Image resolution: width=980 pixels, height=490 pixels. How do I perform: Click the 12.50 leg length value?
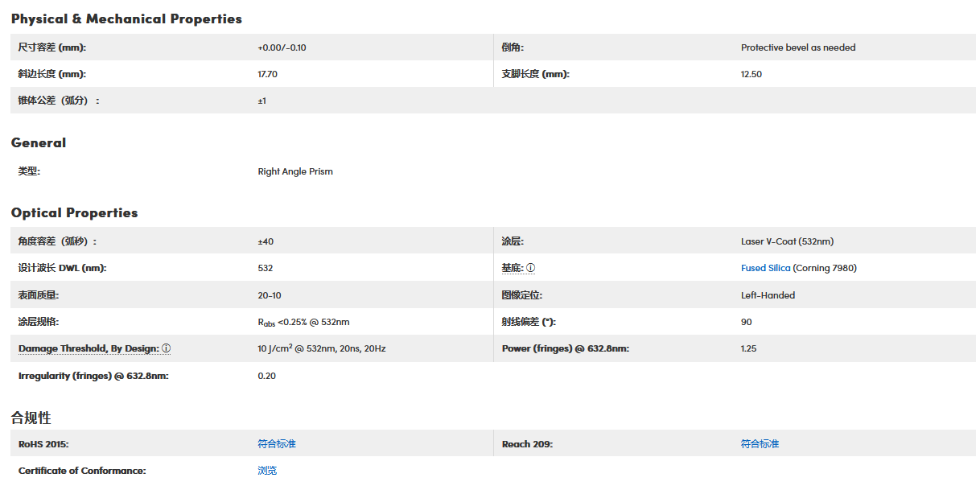coord(751,74)
